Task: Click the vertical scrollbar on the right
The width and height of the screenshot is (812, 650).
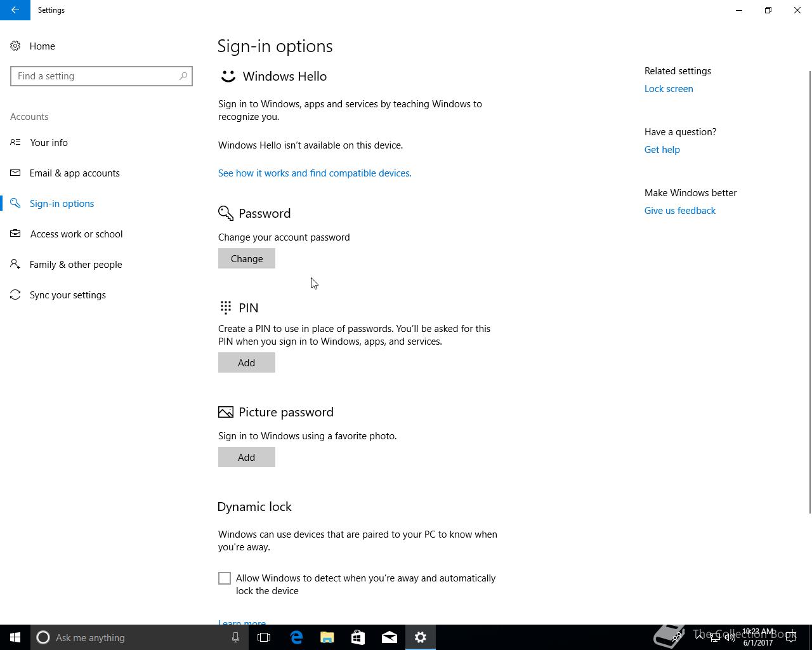Action: click(809, 292)
